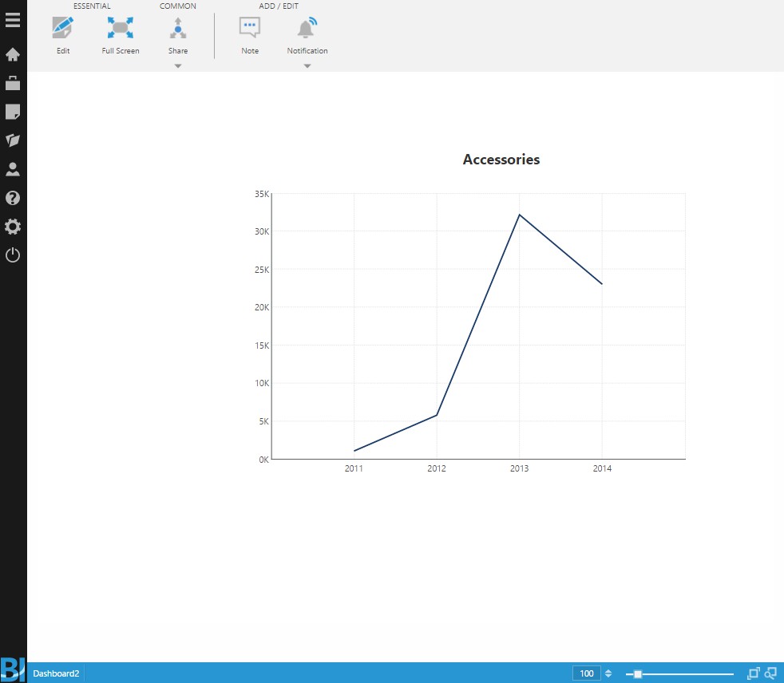
Task: Click the power log off icon
Action: 13,255
